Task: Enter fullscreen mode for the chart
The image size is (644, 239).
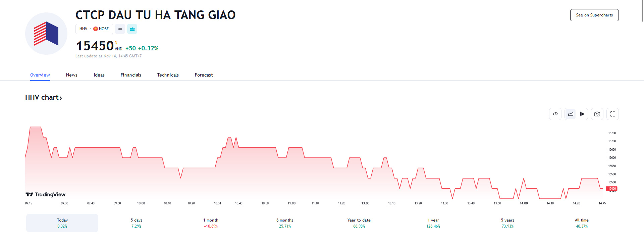Action: click(612, 114)
